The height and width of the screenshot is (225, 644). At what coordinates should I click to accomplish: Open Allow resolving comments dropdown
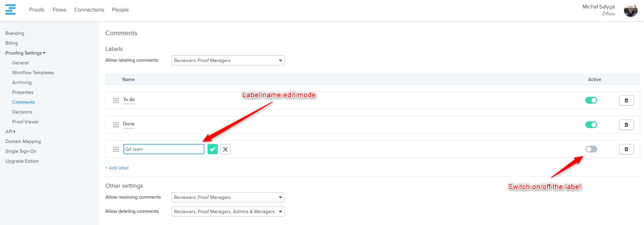coord(228,197)
